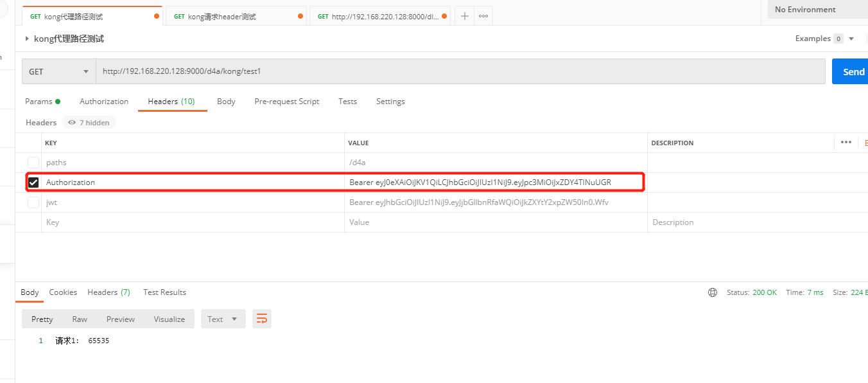
Task: Open the Text format dropdown
Action: pyautogui.click(x=223, y=319)
